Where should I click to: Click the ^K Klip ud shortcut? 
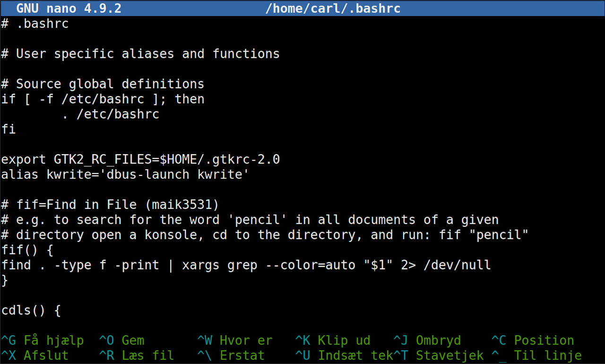click(333, 340)
